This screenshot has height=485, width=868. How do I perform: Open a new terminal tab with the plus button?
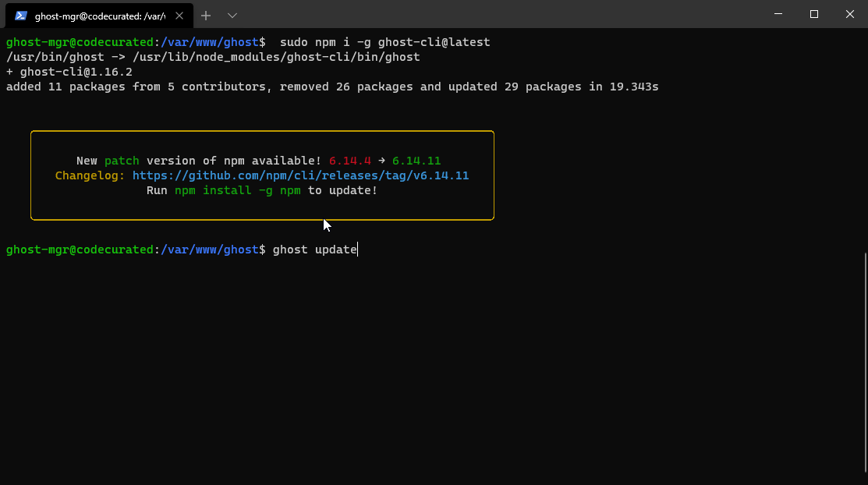click(x=206, y=16)
